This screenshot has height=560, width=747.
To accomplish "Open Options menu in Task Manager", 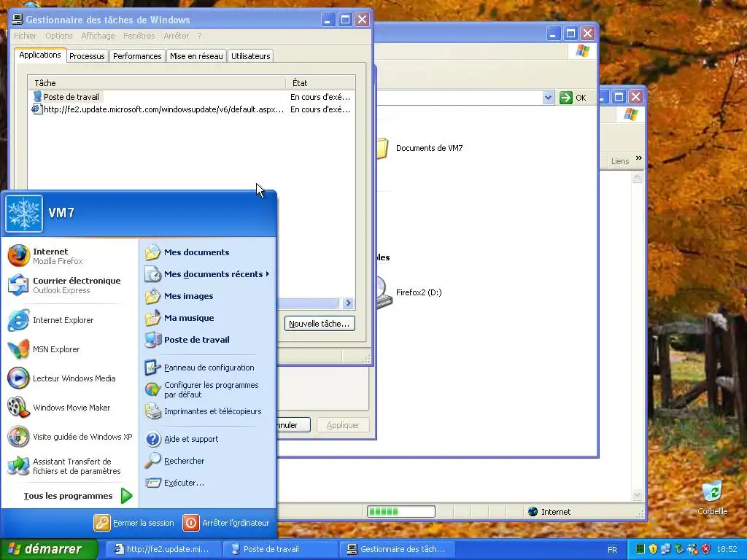I will click(59, 36).
